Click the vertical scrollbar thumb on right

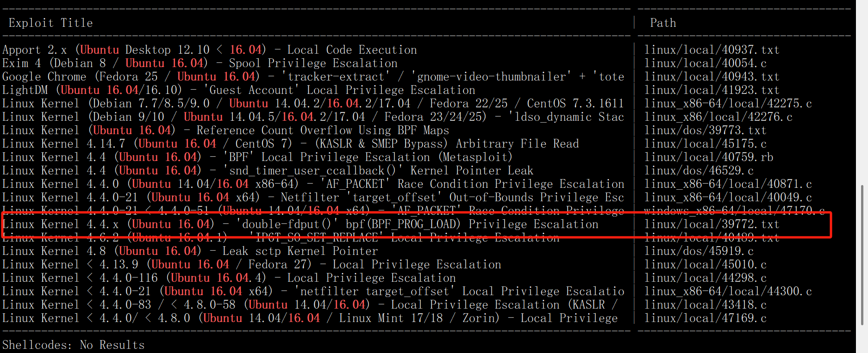click(862, 254)
